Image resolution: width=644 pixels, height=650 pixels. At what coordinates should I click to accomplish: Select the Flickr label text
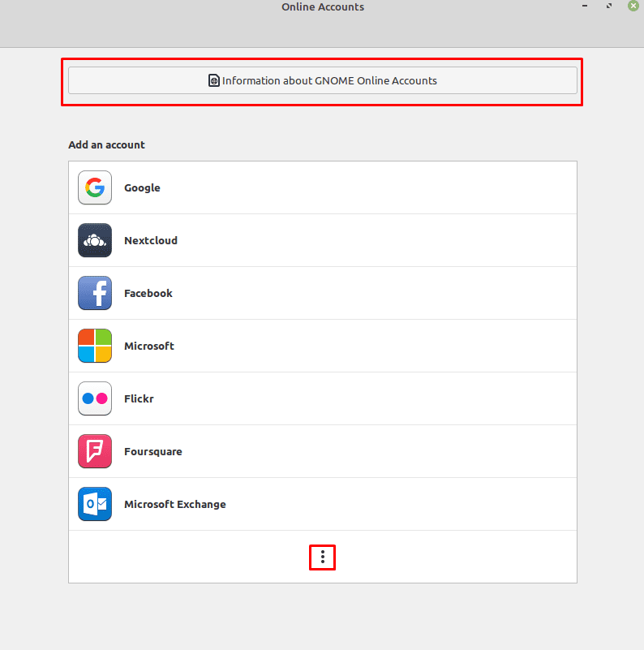pyautogui.click(x=139, y=398)
